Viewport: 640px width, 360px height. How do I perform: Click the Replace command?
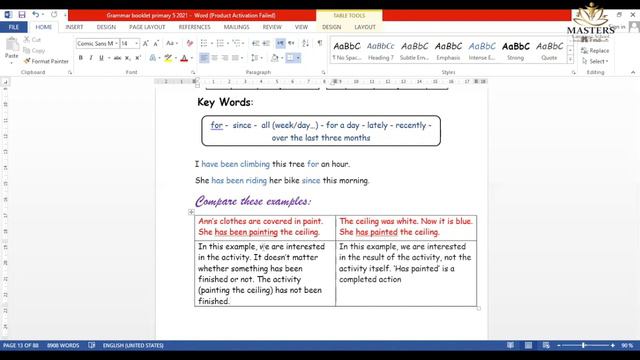(595, 51)
